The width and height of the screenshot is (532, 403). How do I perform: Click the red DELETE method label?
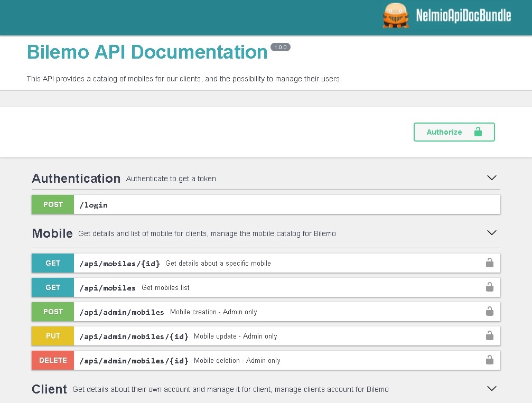pyautogui.click(x=53, y=360)
